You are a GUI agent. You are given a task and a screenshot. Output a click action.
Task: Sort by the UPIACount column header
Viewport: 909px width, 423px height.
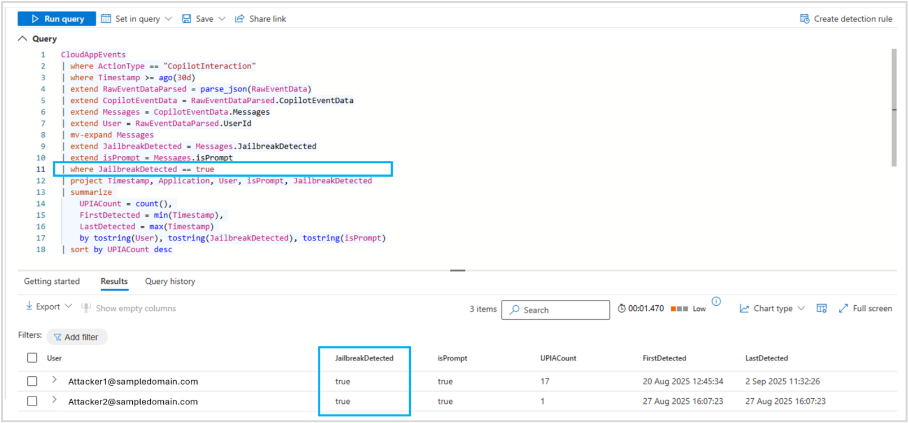557,358
